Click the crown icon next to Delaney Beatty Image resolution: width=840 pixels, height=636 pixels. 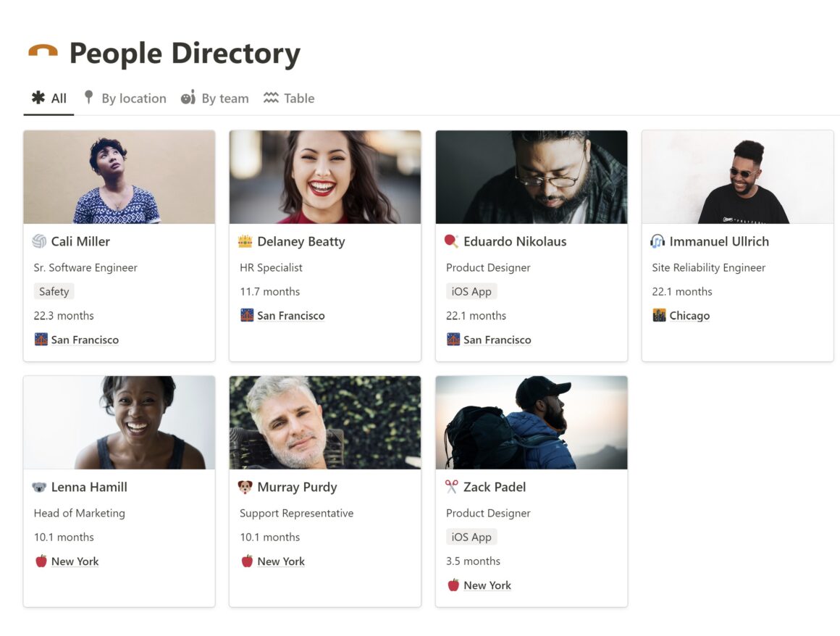click(x=245, y=242)
